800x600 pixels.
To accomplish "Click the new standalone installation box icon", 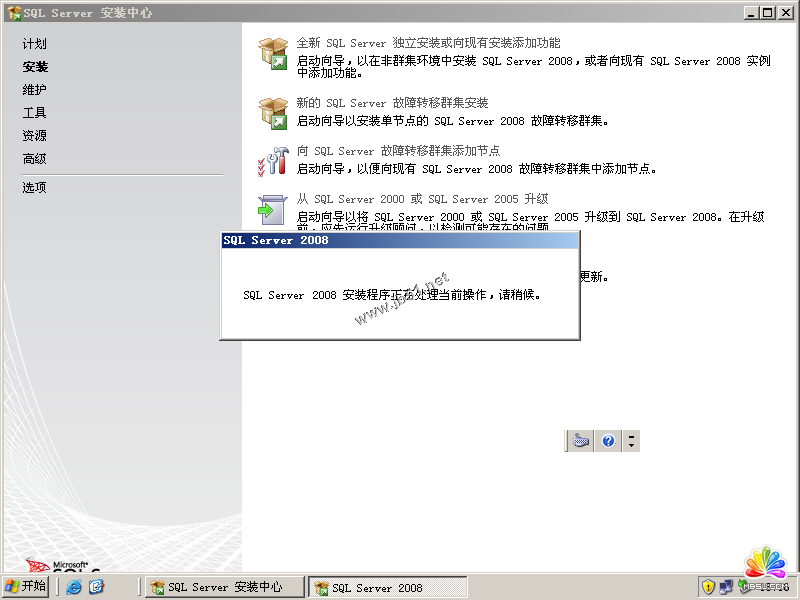I will 272,54.
